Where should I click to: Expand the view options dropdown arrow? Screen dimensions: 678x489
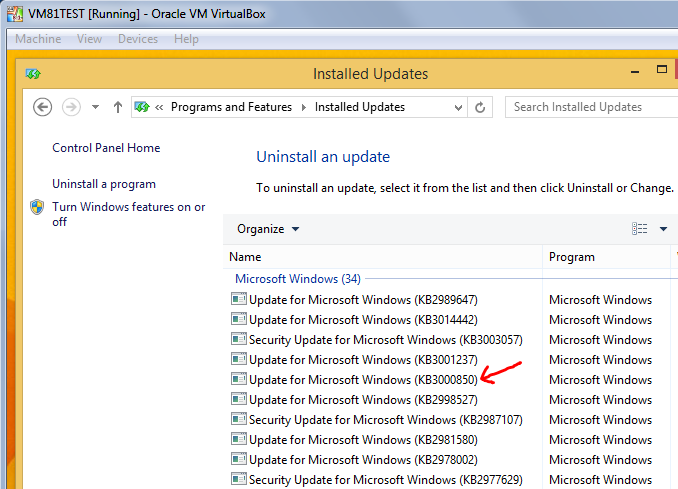pyautogui.click(x=663, y=229)
